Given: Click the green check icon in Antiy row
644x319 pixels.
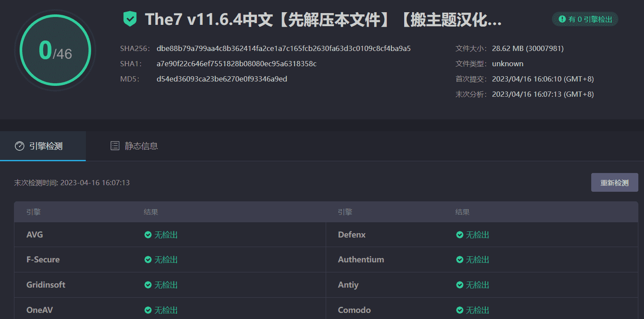Looking at the screenshot, I should (460, 285).
